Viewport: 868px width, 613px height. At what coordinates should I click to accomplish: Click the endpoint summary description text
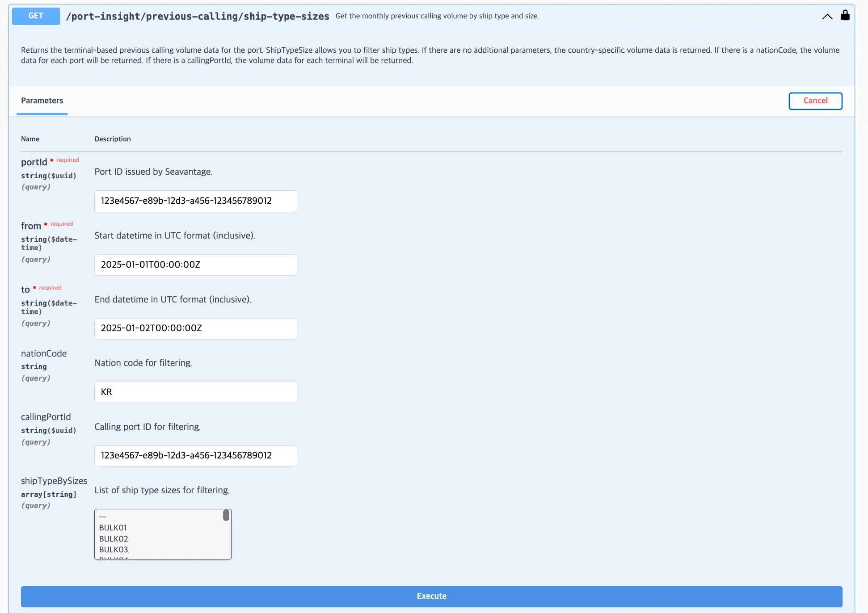[437, 16]
